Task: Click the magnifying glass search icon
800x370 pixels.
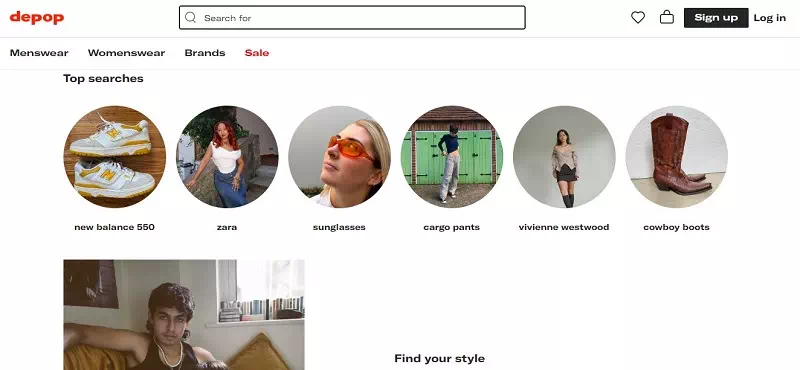Action: click(190, 18)
